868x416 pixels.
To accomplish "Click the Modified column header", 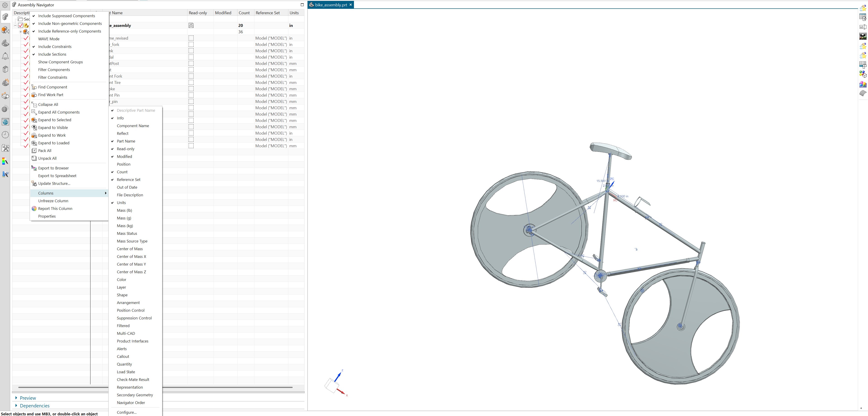I will point(223,13).
